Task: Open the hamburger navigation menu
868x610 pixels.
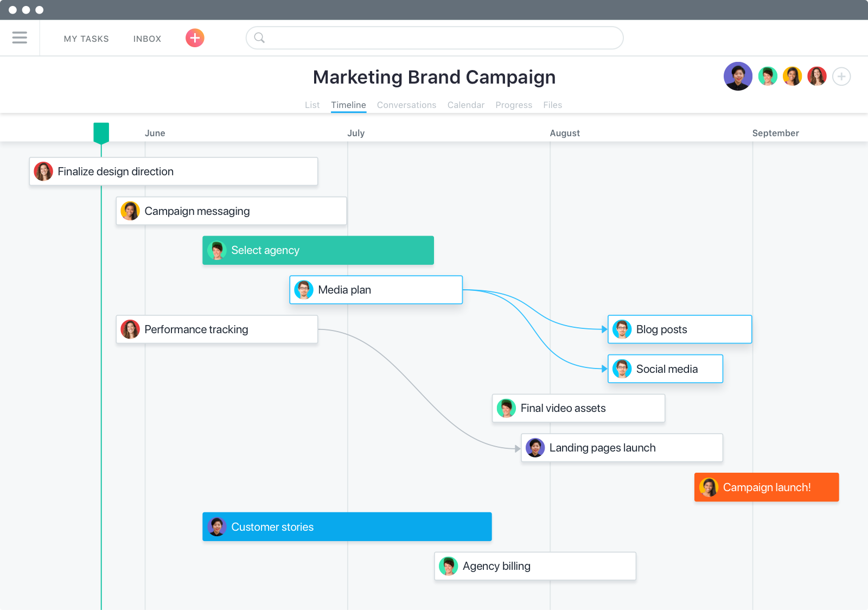Action: 20,37
